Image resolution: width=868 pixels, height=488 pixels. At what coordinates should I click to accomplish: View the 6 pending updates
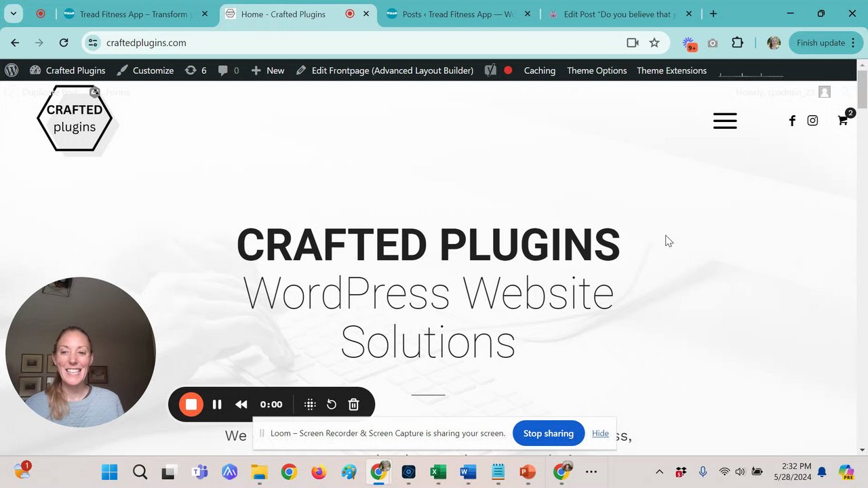coord(195,70)
